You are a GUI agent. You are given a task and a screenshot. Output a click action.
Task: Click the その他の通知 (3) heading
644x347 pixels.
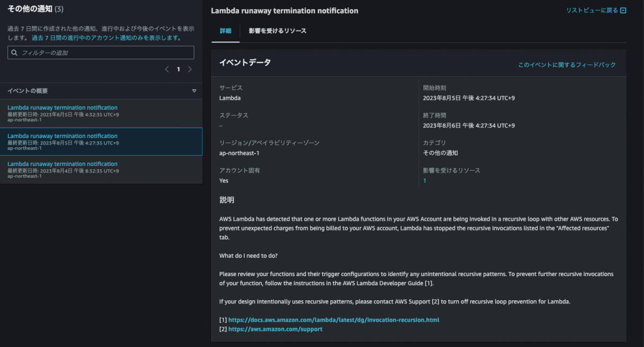(35, 9)
